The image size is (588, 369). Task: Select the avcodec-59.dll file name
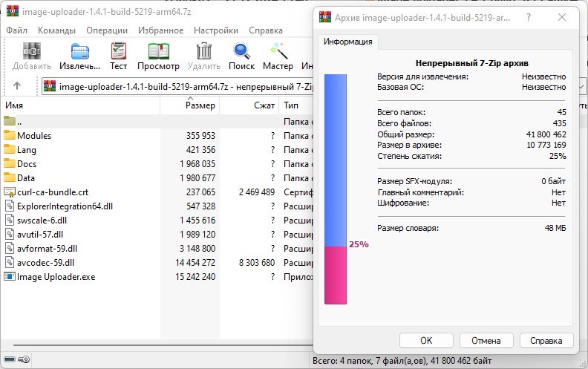pos(45,263)
